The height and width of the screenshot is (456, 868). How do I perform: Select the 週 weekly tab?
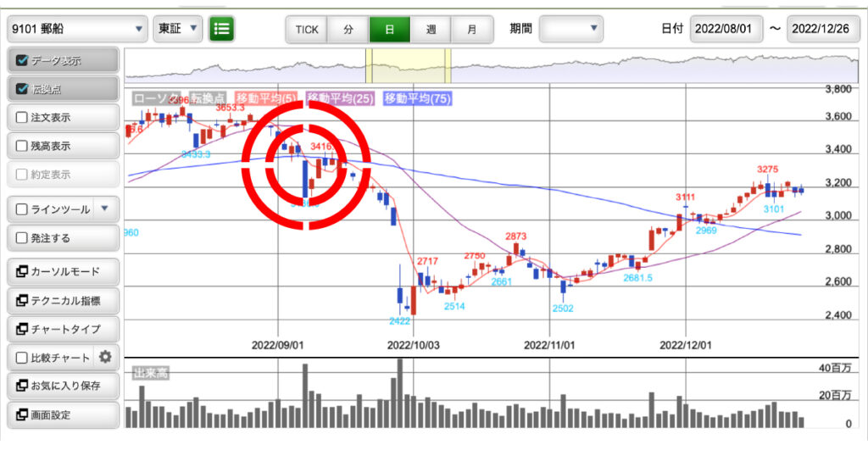click(x=431, y=30)
